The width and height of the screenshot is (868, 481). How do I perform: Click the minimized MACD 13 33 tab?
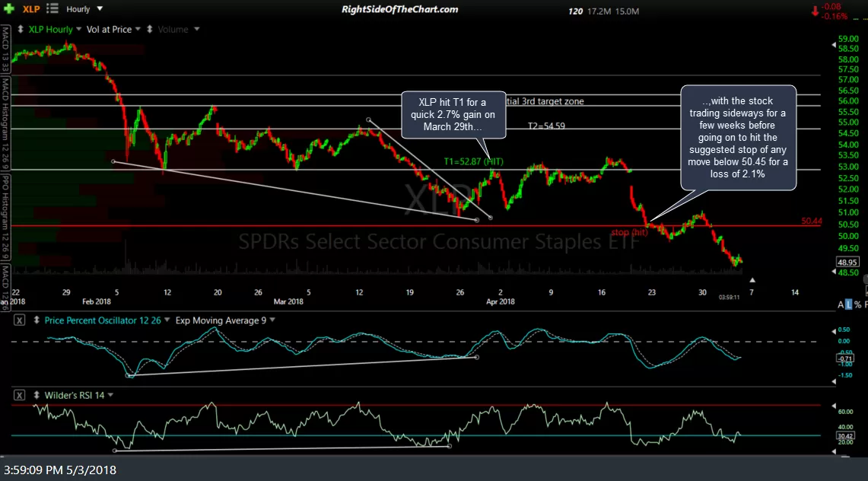click(x=5, y=49)
